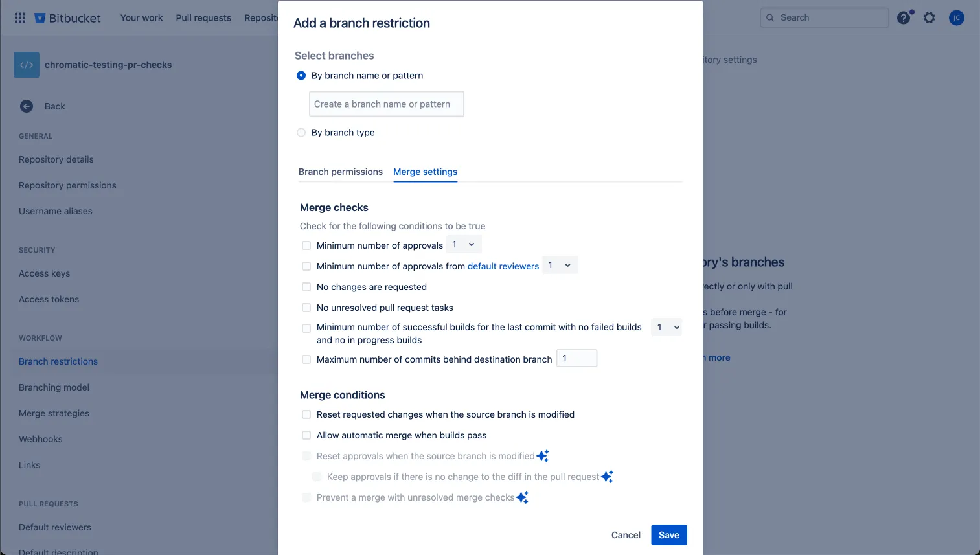Open the Help question mark icon
980x555 pixels.
904,18
